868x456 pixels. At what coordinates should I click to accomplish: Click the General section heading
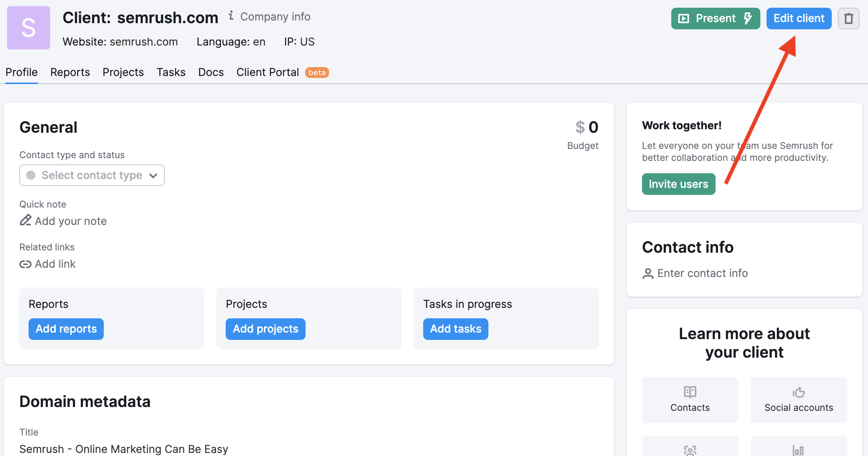[48, 127]
